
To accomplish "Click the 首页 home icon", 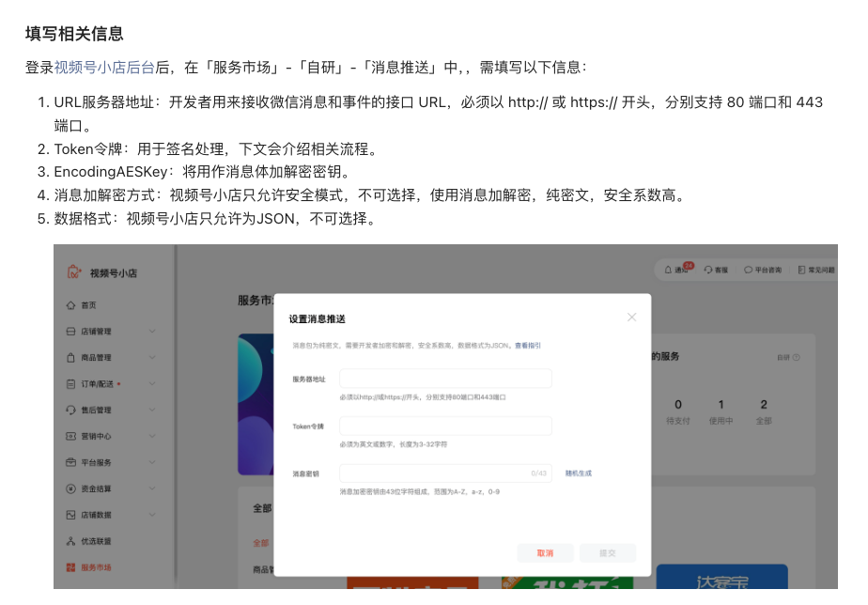I will [70, 305].
